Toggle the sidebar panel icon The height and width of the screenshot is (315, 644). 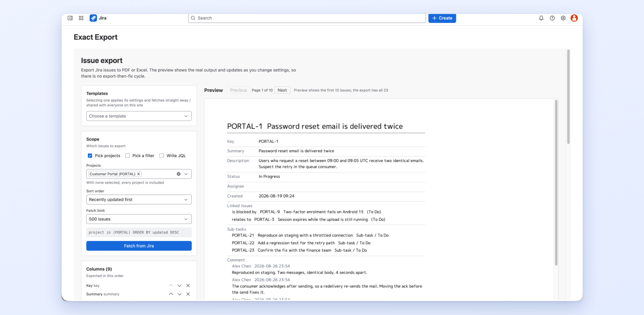tap(70, 18)
